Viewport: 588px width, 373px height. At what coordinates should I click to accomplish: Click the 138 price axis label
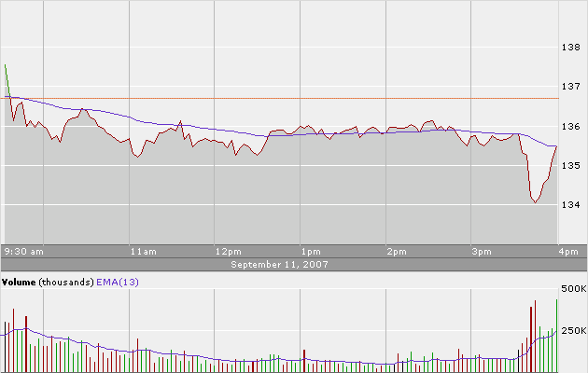click(x=571, y=48)
